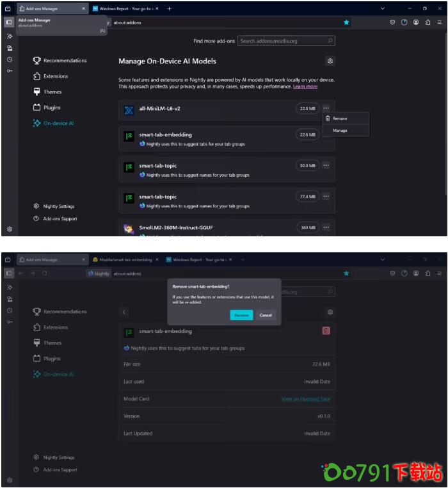Image resolution: width=448 pixels, height=488 pixels.
Task: Click the SmolLM2-360M-Instruct-GGUF model icon
Action: (129, 229)
